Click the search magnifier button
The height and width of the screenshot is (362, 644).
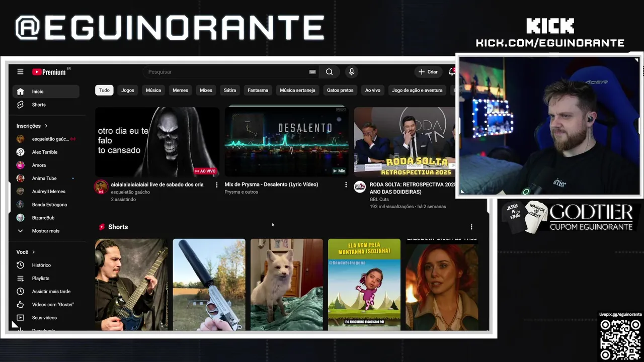click(329, 72)
